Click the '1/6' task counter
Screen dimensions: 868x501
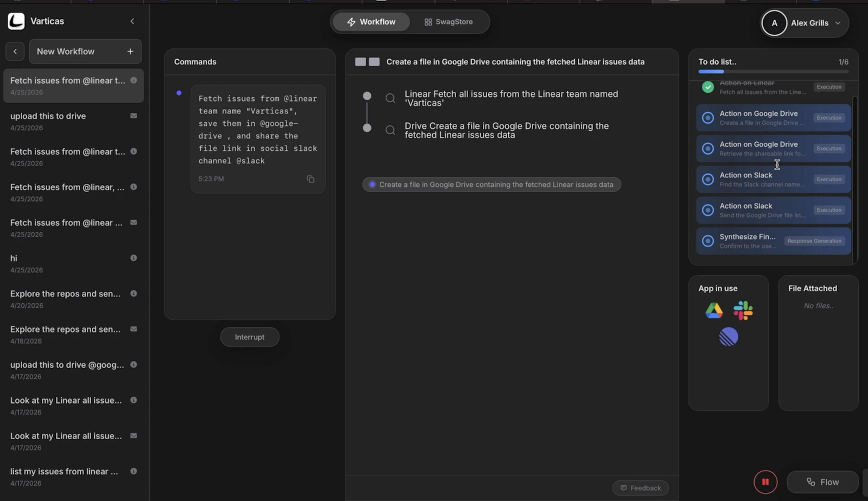pyautogui.click(x=844, y=62)
